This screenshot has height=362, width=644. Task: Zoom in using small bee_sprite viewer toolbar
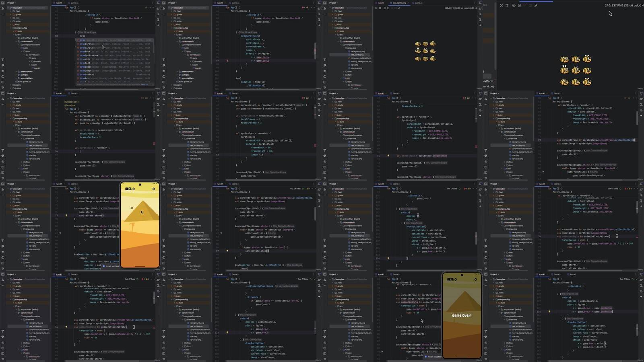coord(384,8)
